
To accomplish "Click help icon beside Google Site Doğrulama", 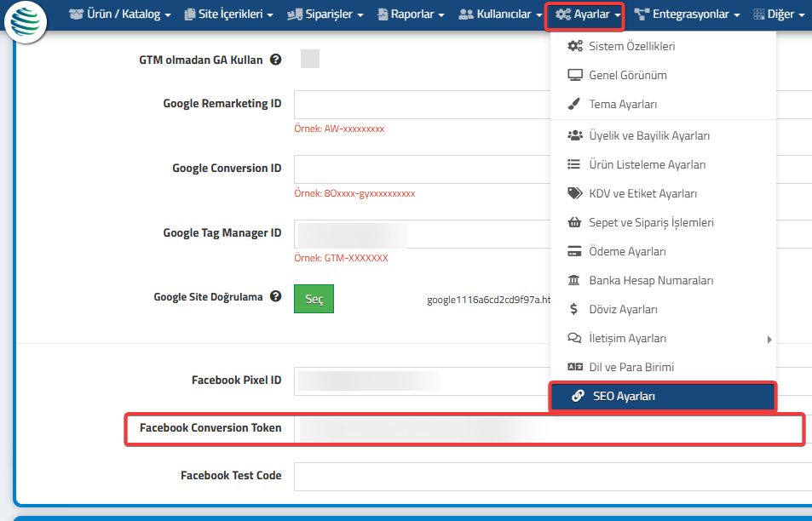I will tap(275, 297).
